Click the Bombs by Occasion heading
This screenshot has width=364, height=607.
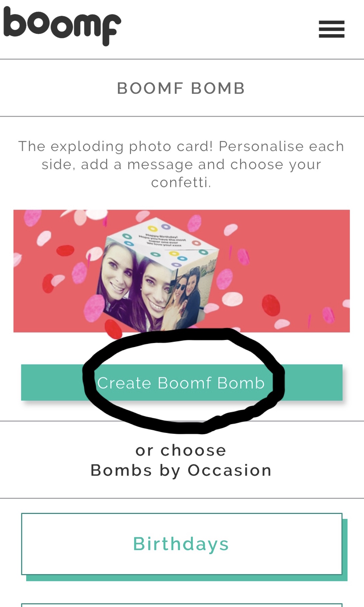point(181,470)
